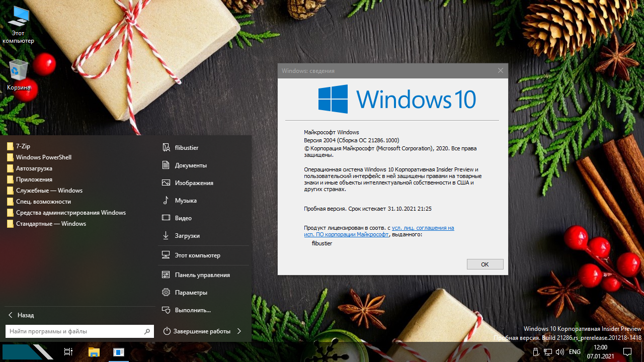The height and width of the screenshot is (362, 644).
Task: Open the network tray icon
Action: (548, 352)
